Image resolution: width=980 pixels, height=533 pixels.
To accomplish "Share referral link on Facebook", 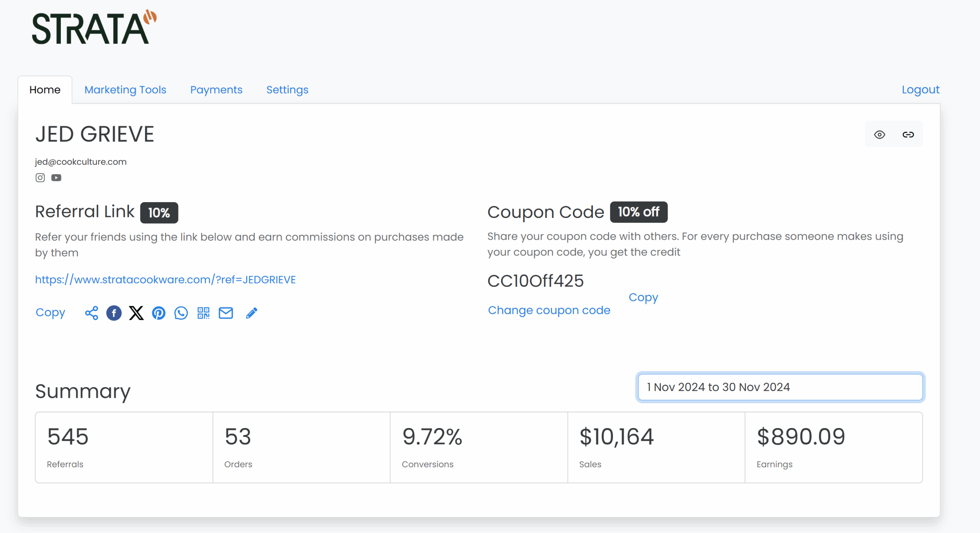I will [x=114, y=313].
